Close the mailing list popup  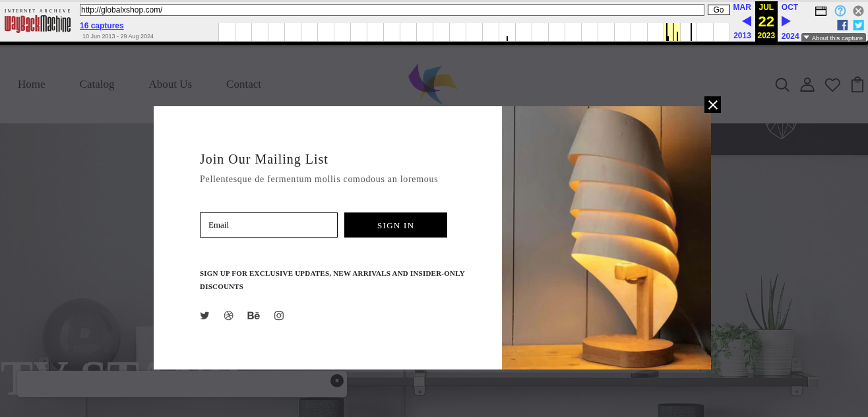(x=712, y=105)
